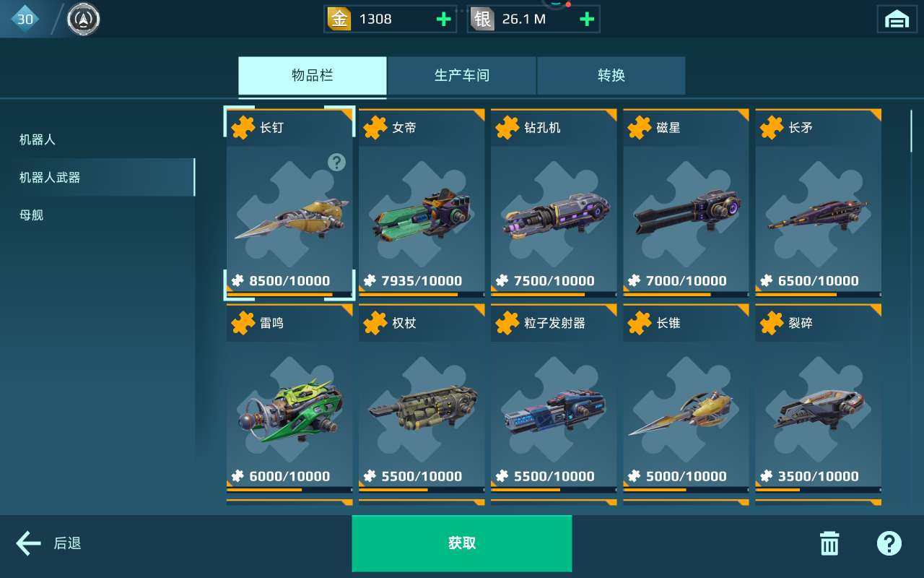Open help via bottom question mark
The height and width of the screenshot is (578, 924).
[889, 543]
